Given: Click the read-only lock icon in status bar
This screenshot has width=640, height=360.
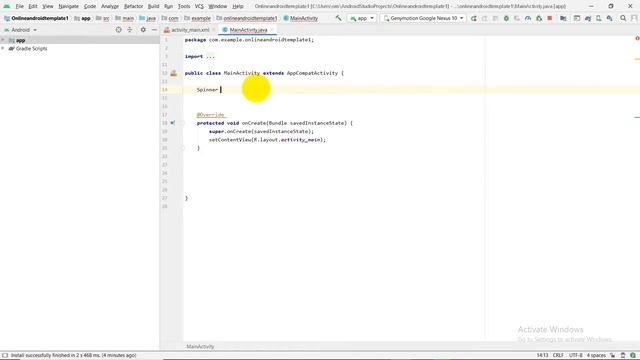Looking at the screenshot, I should tap(612, 355).
